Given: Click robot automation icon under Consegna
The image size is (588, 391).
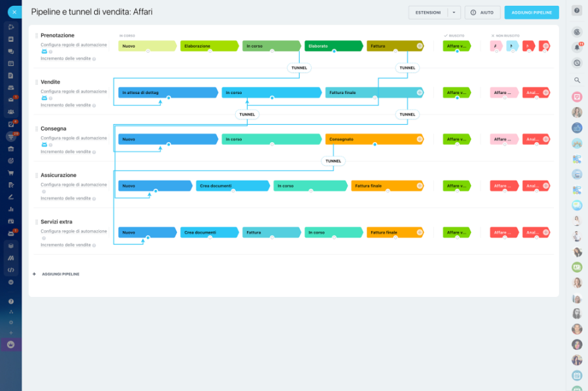Looking at the screenshot, I should tap(44, 144).
